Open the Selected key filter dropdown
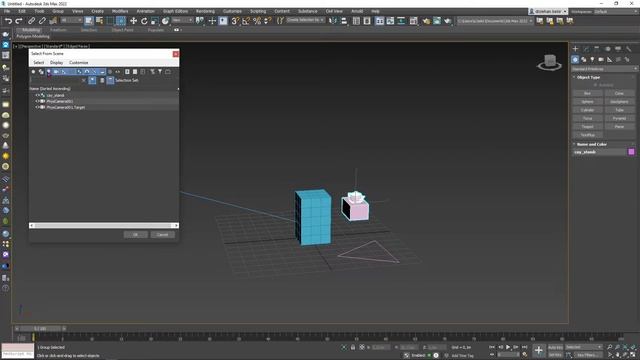 tap(584, 347)
